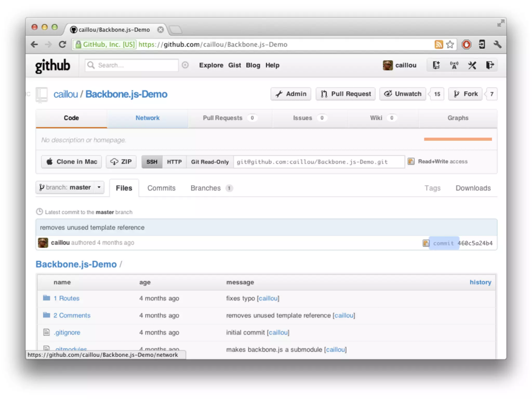The image size is (532, 399).
Task: Open the history link
Action: (480, 282)
